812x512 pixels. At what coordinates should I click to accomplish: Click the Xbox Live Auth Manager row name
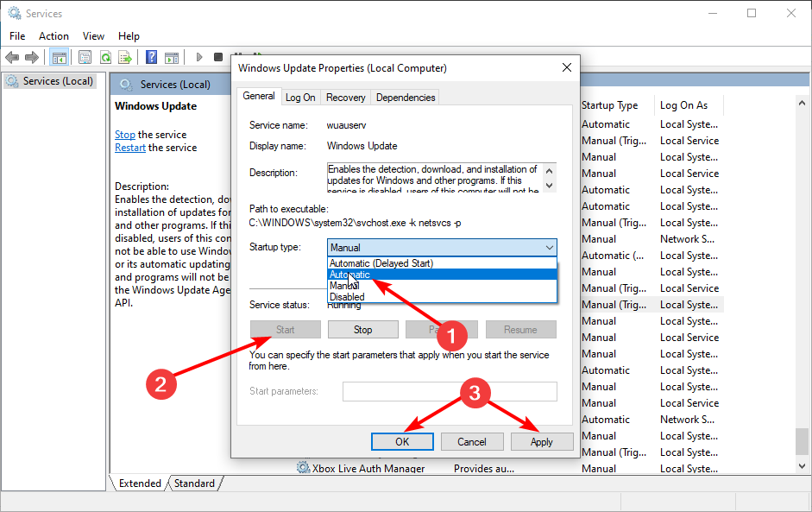pos(368,469)
